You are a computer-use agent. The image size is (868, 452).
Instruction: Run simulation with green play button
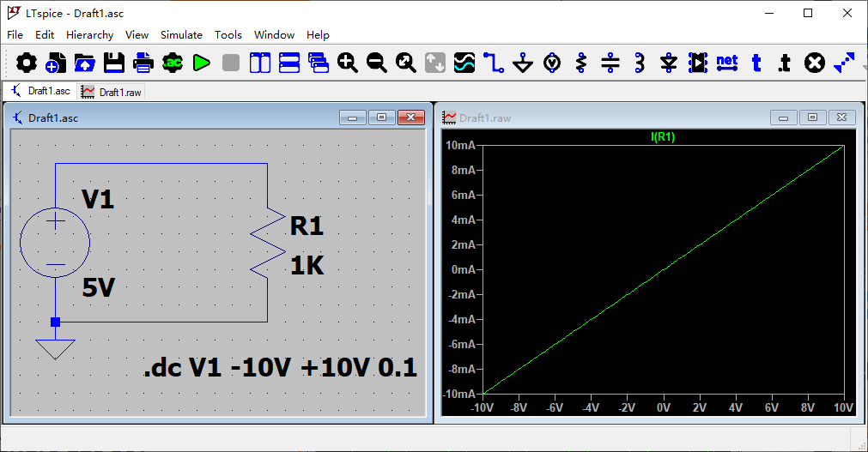[202, 63]
